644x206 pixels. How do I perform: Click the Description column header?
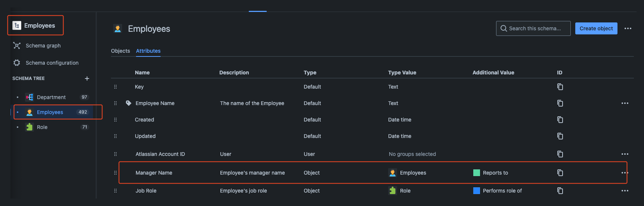click(234, 73)
